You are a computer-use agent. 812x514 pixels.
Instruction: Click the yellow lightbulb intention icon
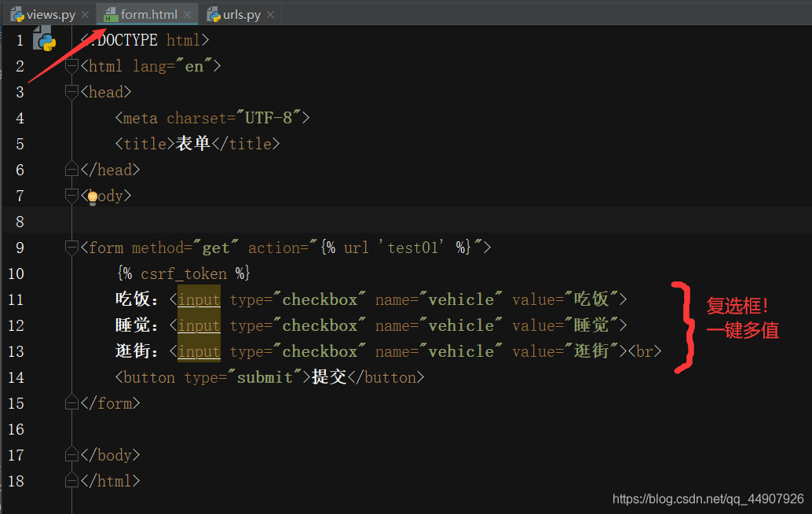[x=92, y=196]
